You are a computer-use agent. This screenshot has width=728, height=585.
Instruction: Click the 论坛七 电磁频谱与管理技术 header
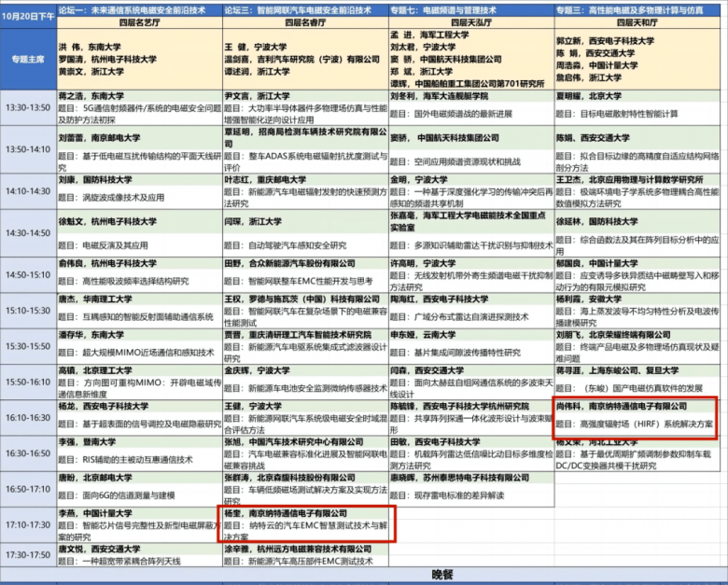coord(470,7)
